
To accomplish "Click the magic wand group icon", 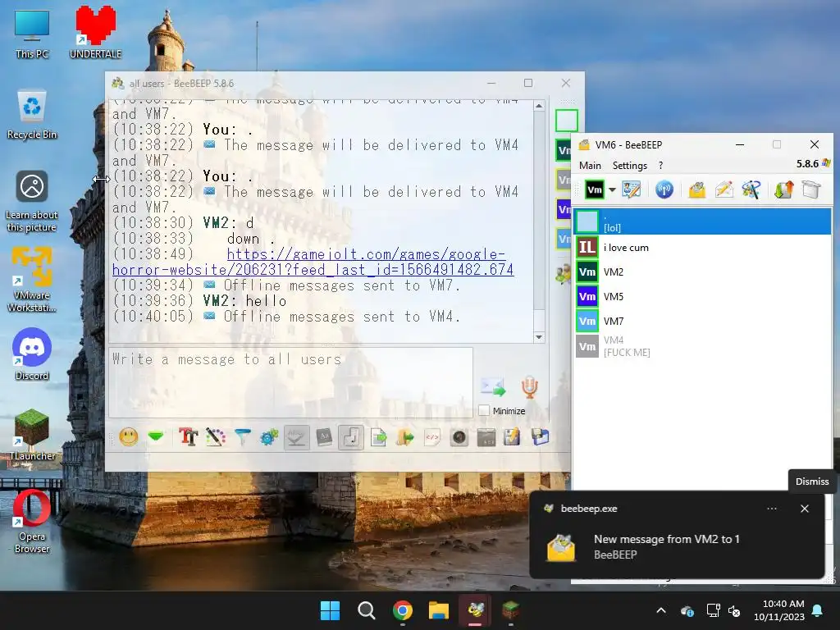I will coord(751,189).
